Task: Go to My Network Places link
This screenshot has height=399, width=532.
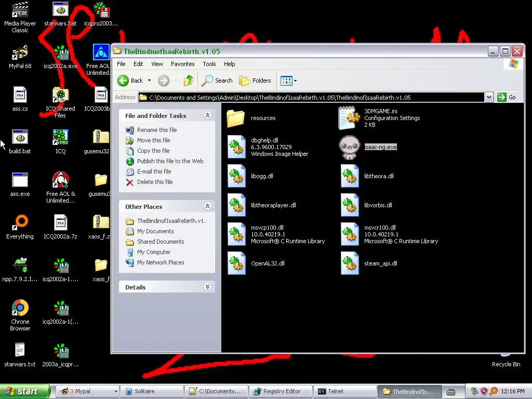Action: tap(161, 262)
